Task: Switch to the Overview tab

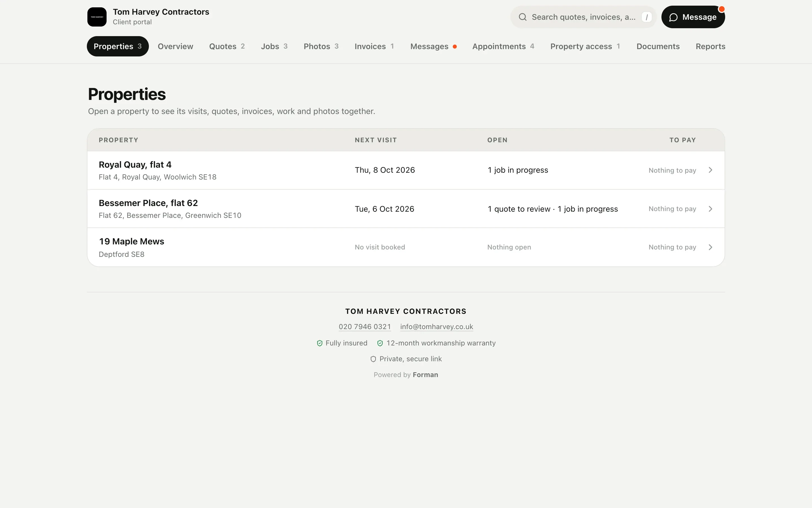Action: click(175, 46)
